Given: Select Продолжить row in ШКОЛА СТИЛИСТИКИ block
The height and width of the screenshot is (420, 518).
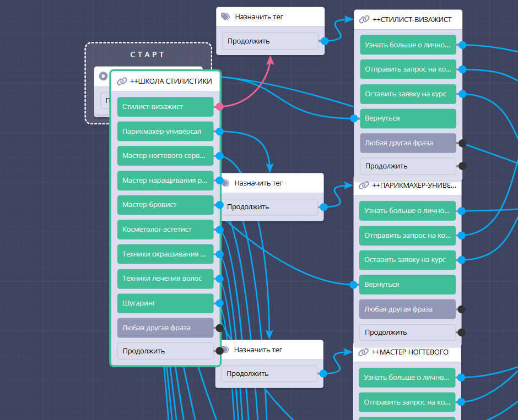Looking at the screenshot, I should pyautogui.click(x=165, y=351).
